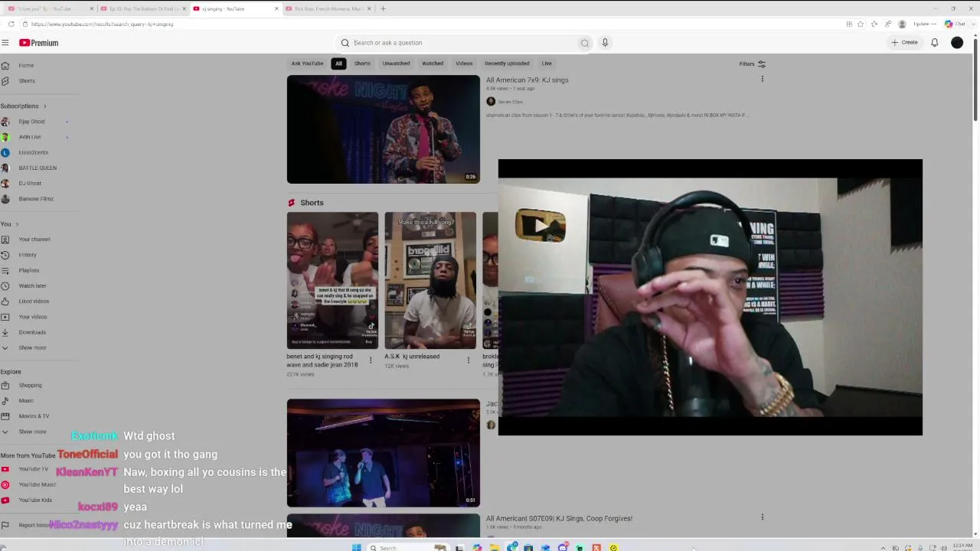Viewport: 980px width, 551px height.
Task: Click the browser address bar URL
Action: 102,24
